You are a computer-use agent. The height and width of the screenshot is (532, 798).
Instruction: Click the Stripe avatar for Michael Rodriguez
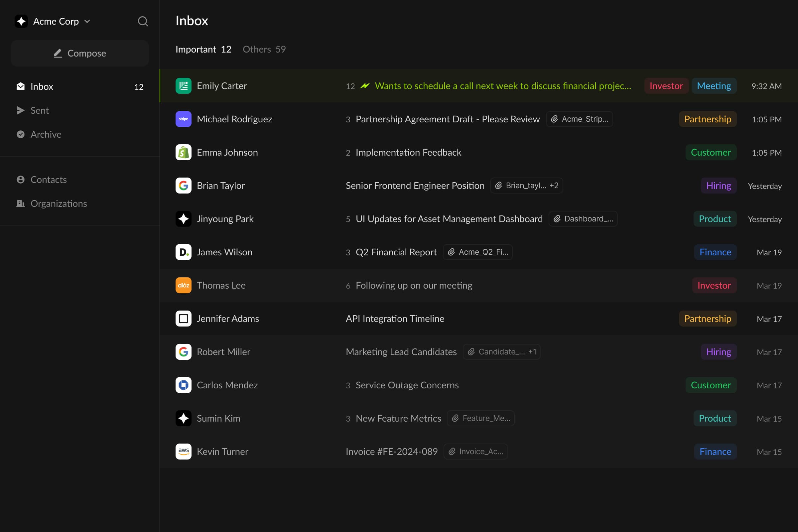[184, 119]
